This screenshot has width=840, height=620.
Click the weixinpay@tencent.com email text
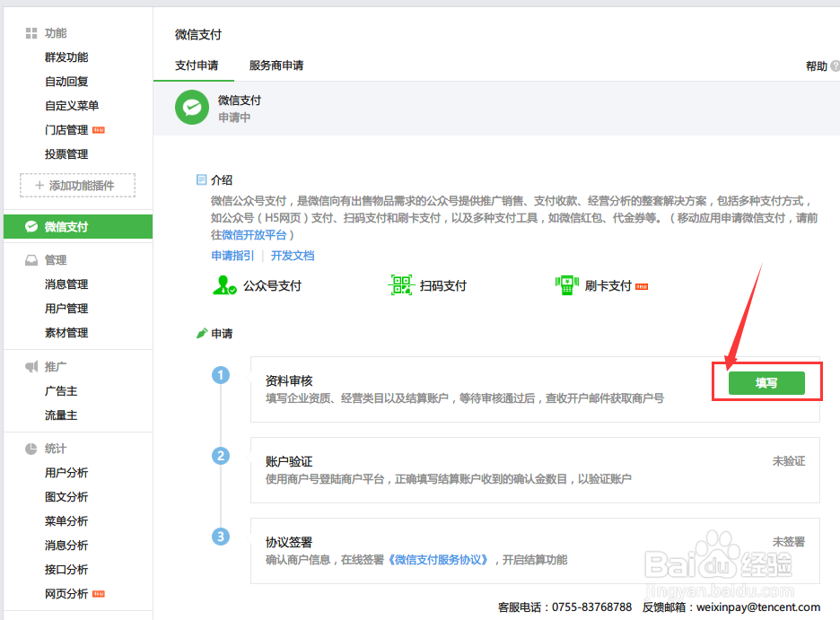tap(758, 607)
